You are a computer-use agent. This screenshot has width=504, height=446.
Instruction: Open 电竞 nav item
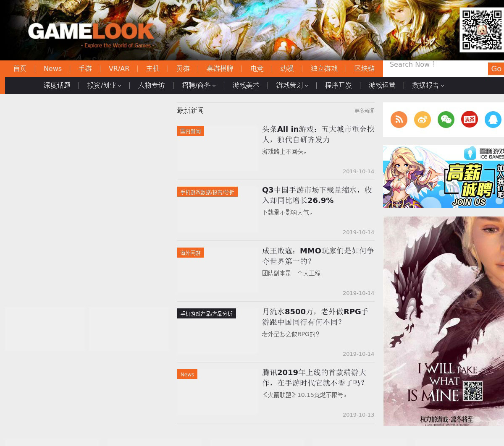coord(257,69)
